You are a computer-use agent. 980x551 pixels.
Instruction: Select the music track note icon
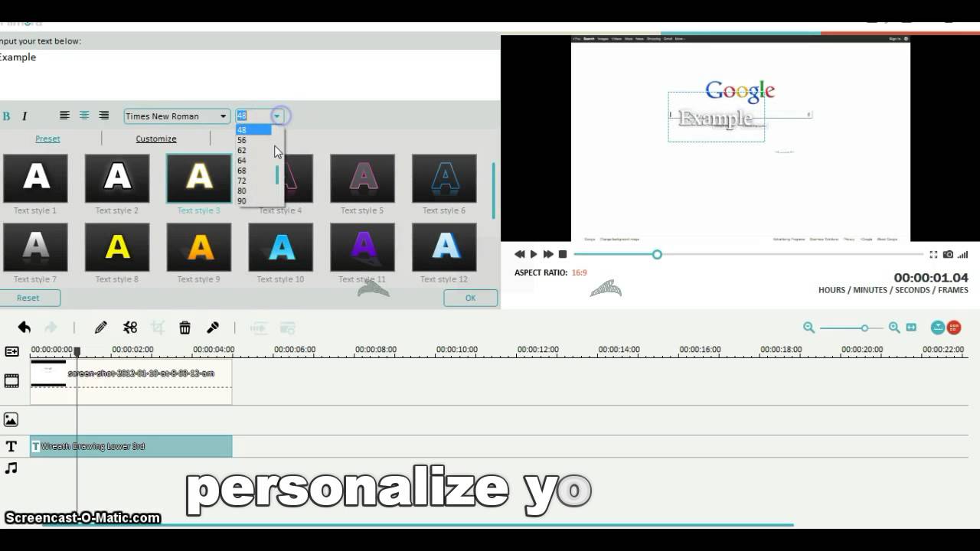tap(11, 468)
